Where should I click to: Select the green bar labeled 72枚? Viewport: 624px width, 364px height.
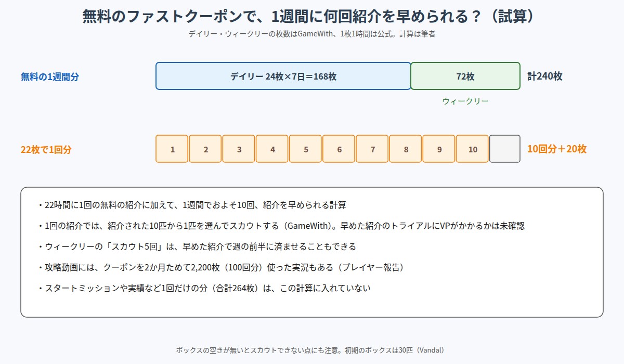pyautogui.click(x=465, y=76)
